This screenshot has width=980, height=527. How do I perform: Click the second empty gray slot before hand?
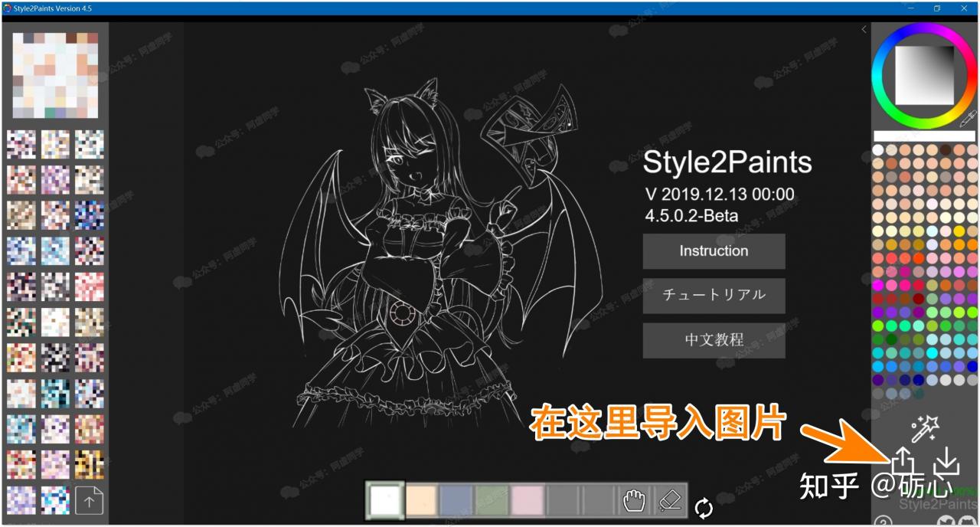(598, 501)
